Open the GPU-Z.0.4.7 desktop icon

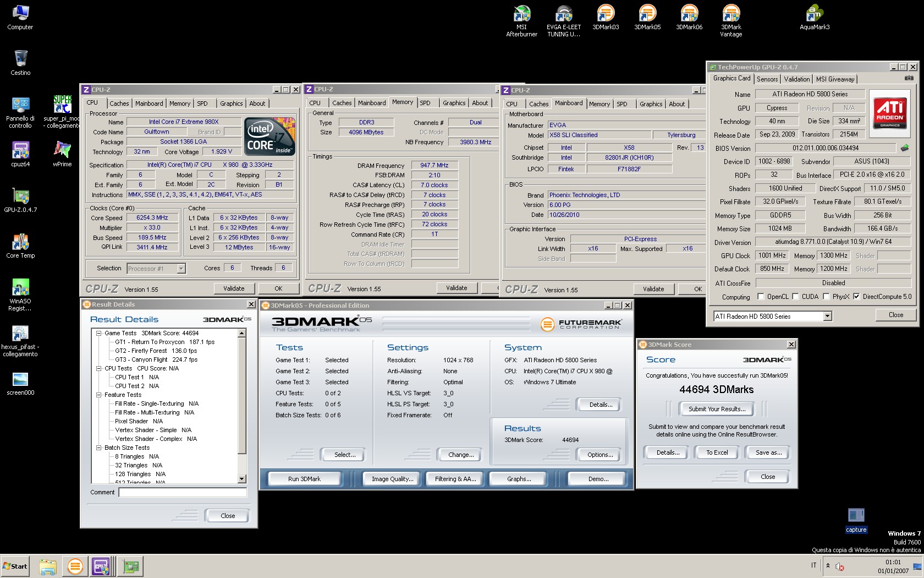pos(20,200)
